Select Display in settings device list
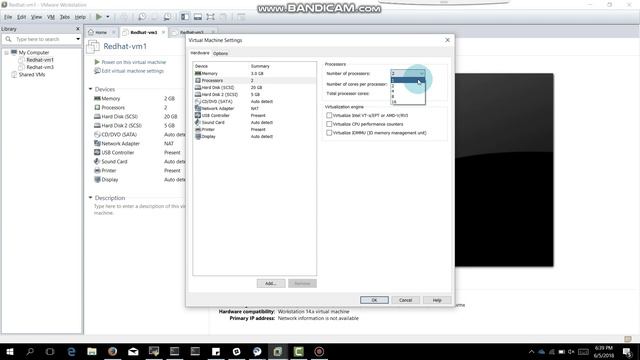The image size is (640, 360). [x=254, y=136]
